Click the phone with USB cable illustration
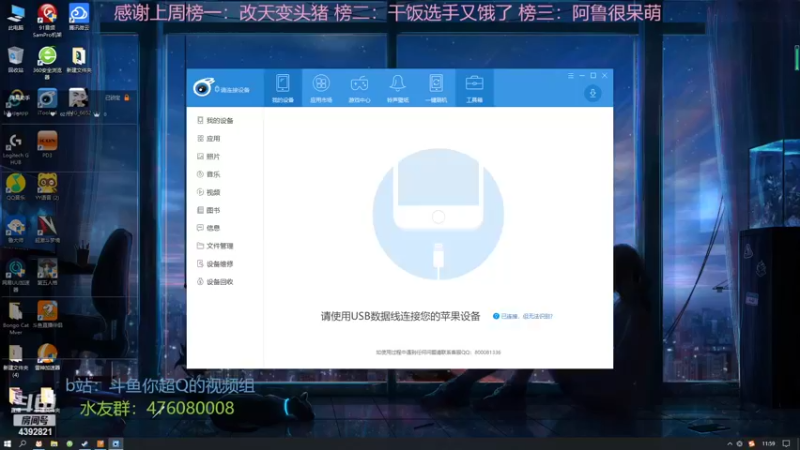This screenshot has width=800, height=450. pyautogui.click(x=438, y=214)
